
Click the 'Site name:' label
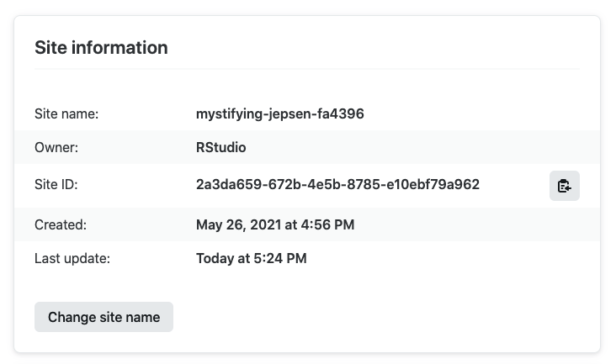pos(66,113)
